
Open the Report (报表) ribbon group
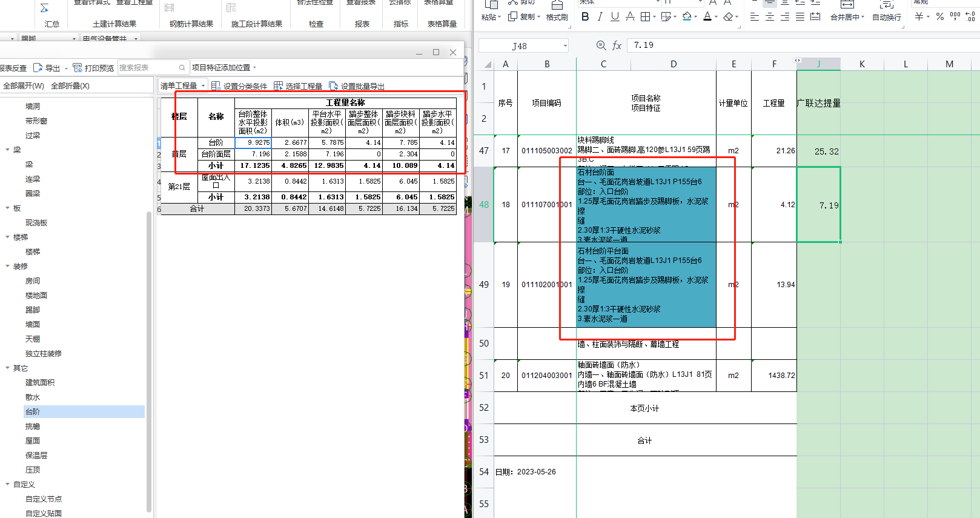362,24
